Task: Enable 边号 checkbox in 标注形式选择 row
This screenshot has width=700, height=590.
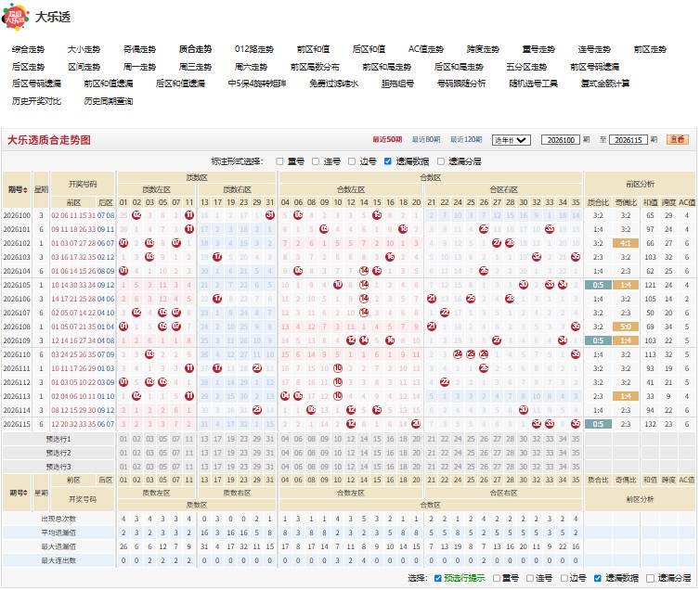Action: pyautogui.click(x=352, y=161)
